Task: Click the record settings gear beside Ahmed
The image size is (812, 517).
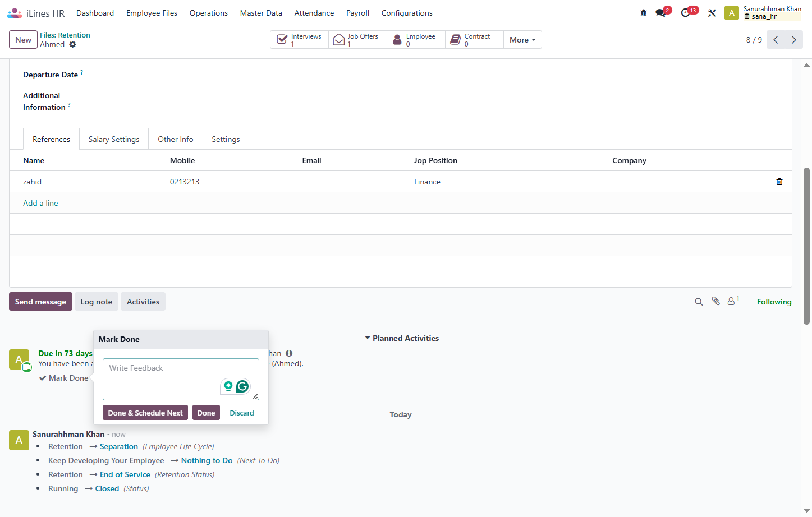Action: [x=72, y=44]
